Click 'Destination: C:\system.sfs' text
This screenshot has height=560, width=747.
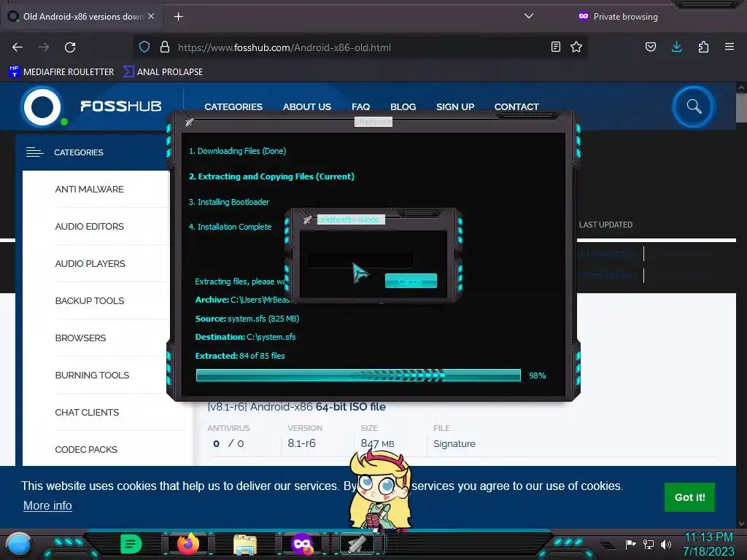[245, 337]
